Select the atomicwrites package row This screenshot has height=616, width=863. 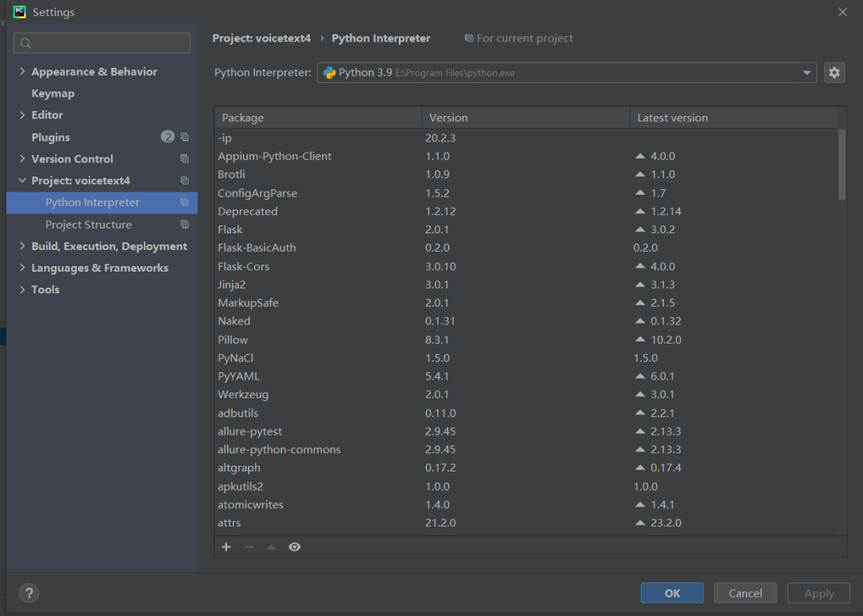tap(526, 505)
